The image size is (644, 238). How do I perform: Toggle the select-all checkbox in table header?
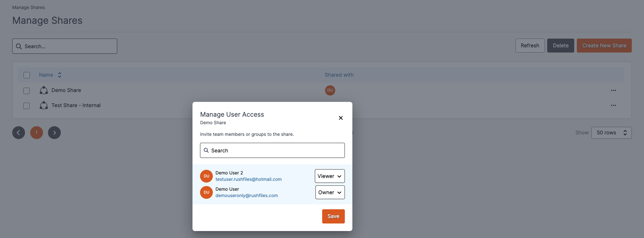click(27, 75)
